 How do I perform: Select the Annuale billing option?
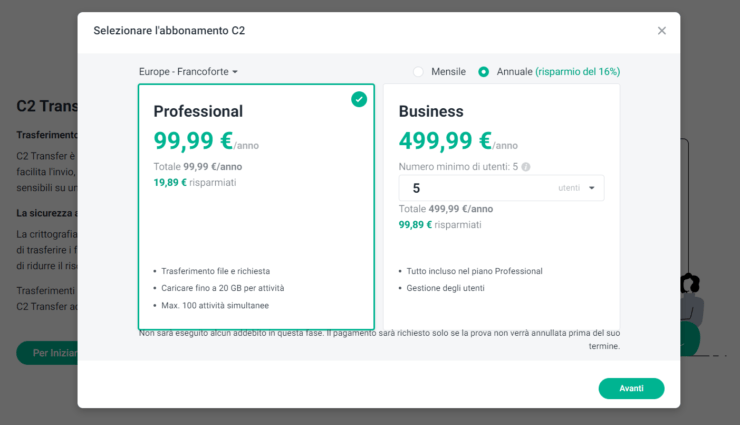click(x=484, y=72)
